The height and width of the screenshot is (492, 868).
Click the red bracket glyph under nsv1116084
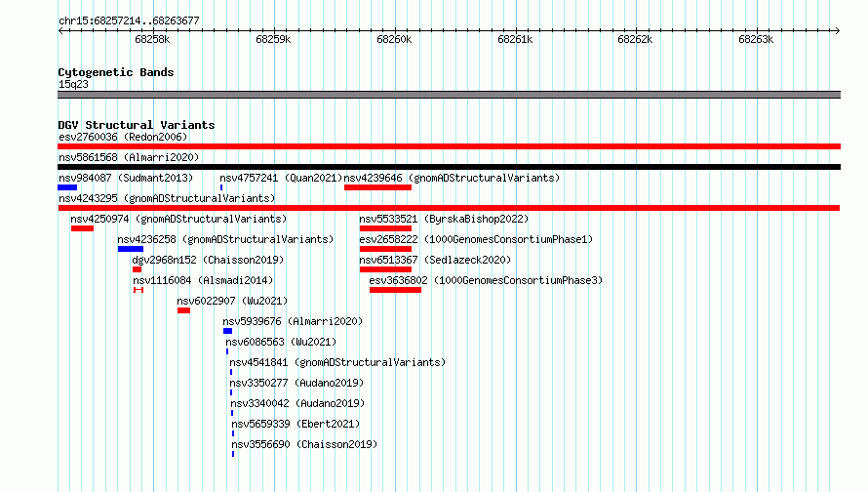(x=138, y=290)
